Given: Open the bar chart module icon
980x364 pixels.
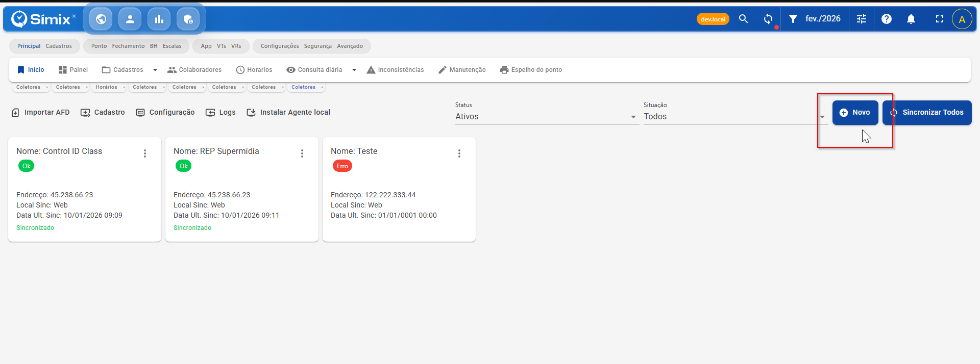Looking at the screenshot, I should [159, 19].
